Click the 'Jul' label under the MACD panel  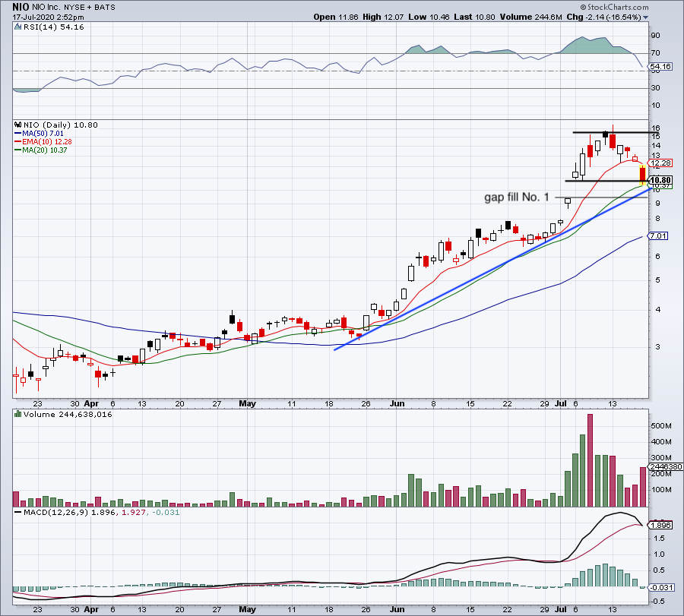(x=561, y=609)
